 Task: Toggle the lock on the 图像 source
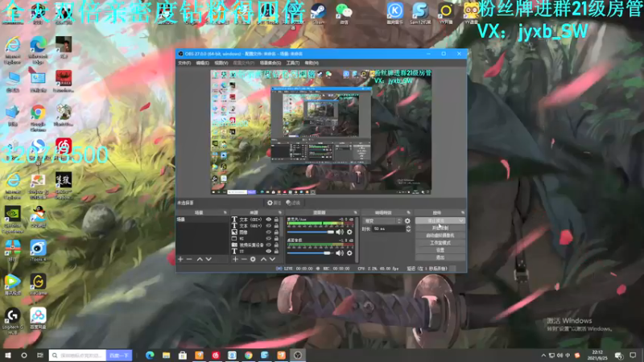[276, 232]
